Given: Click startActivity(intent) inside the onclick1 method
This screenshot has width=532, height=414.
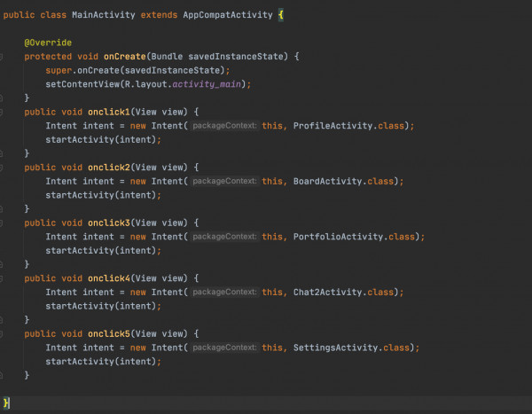Looking at the screenshot, I should 101,140.
